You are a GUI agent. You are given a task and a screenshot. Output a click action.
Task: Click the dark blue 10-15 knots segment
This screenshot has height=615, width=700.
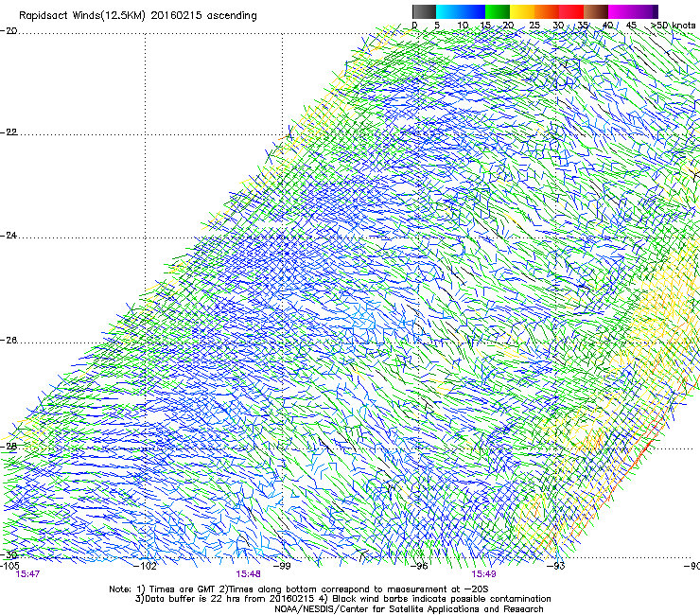tap(473, 11)
